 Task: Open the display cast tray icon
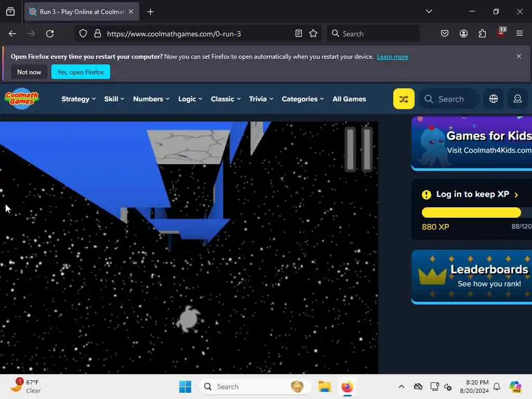(x=434, y=387)
